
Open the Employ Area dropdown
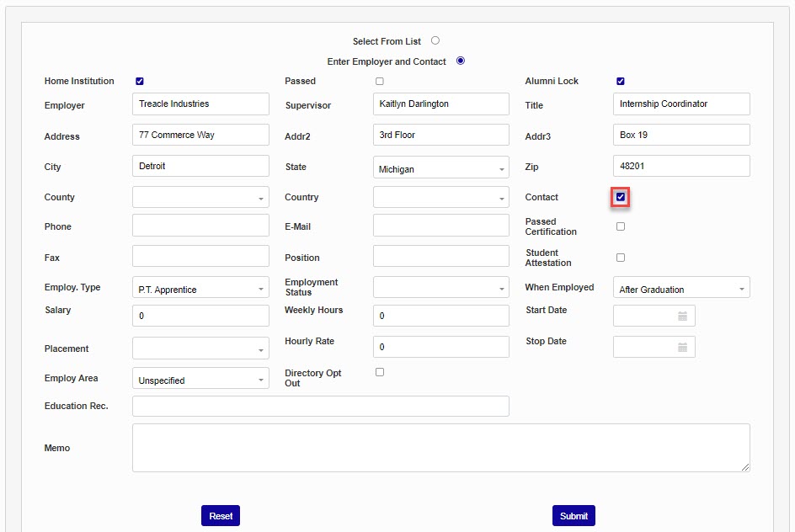(x=200, y=380)
